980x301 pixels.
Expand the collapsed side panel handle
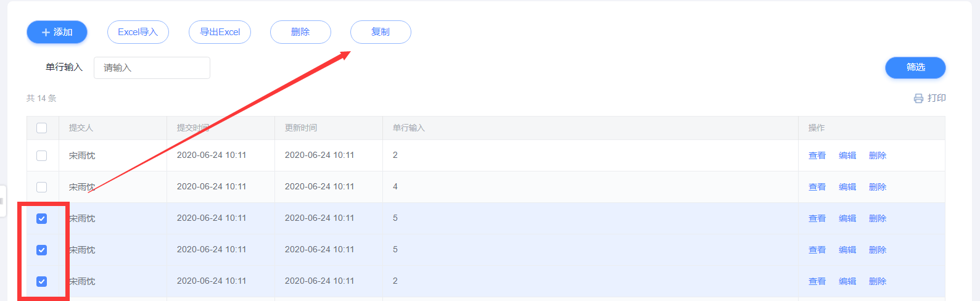coord(2,201)
